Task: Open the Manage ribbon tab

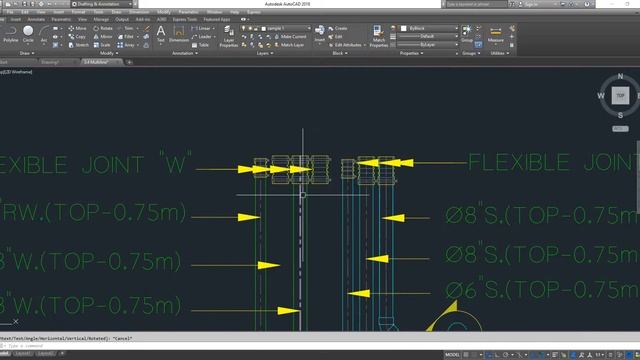Action: [x=101, y=19]
